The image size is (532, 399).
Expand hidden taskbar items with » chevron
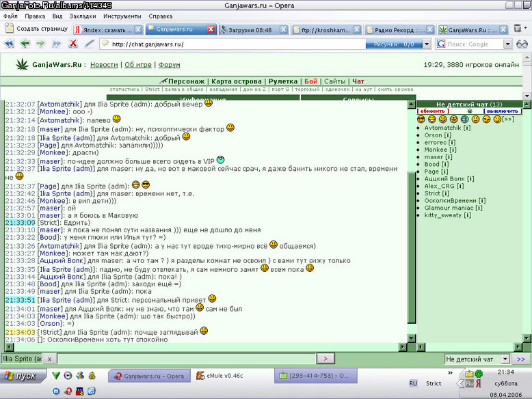pyautogui.click(x=450, y=373)
